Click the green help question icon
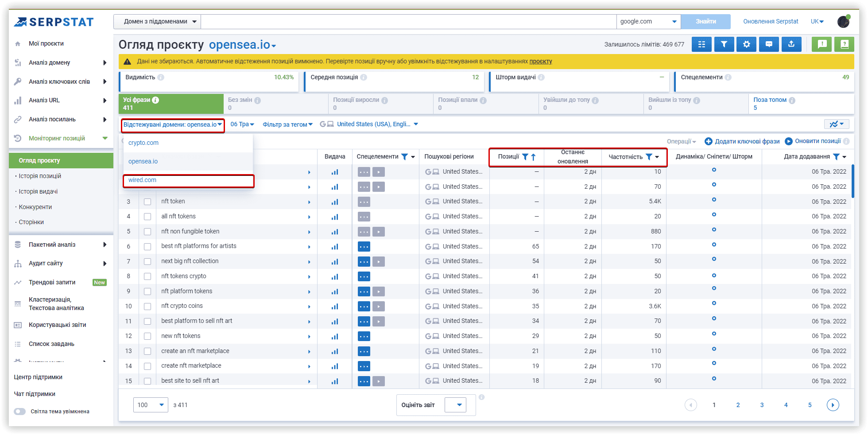The height and width of the screenshot is (435, 868). tap(844, 44)
